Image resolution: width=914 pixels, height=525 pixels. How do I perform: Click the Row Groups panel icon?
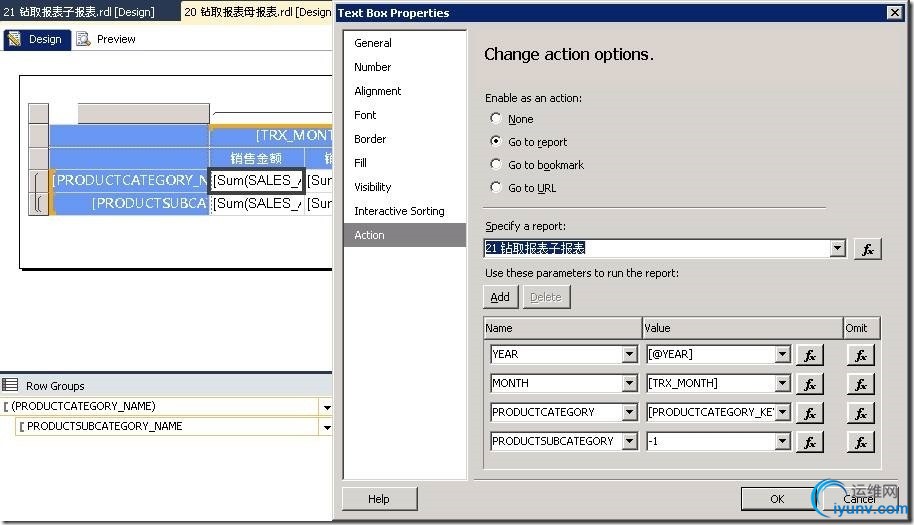10,385
